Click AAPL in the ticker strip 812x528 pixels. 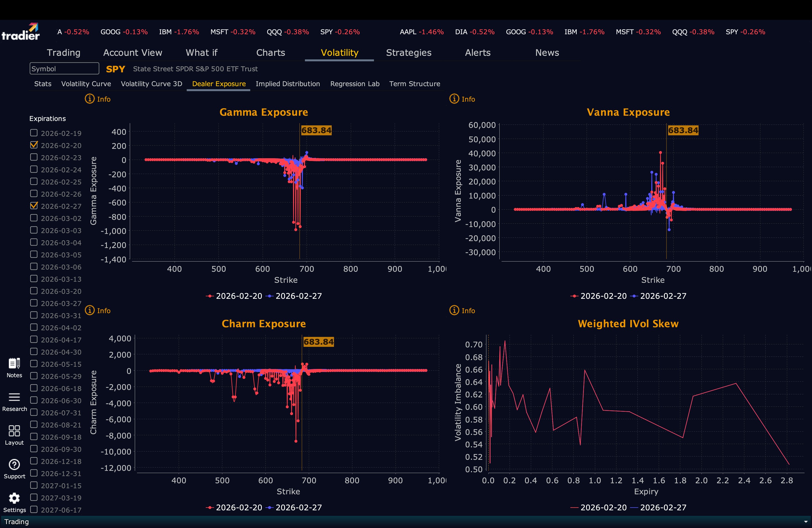408,32
